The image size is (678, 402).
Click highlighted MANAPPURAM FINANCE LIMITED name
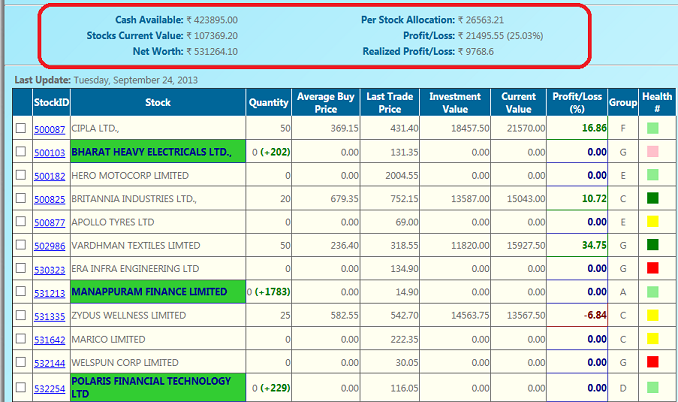pyautogui.click(x=149, y=292)
